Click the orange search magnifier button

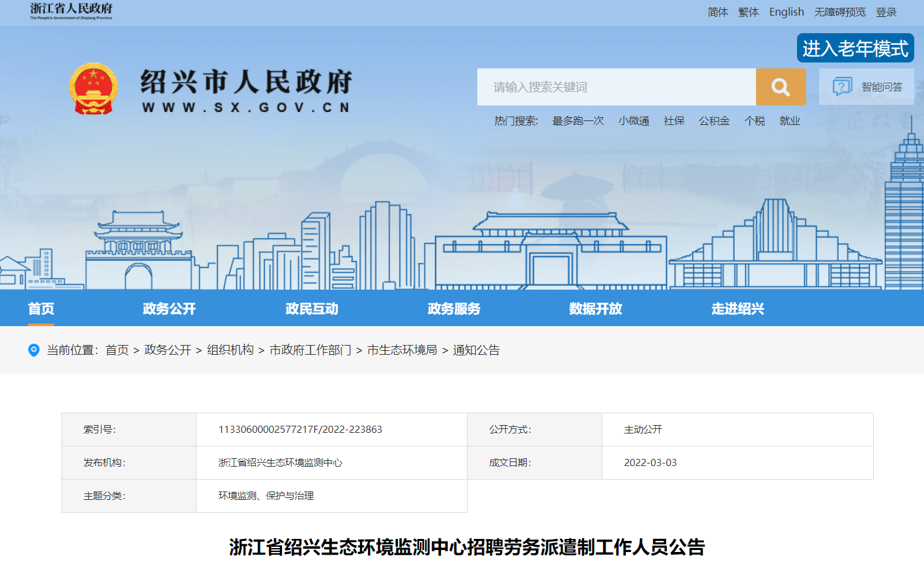click(780, 87)
